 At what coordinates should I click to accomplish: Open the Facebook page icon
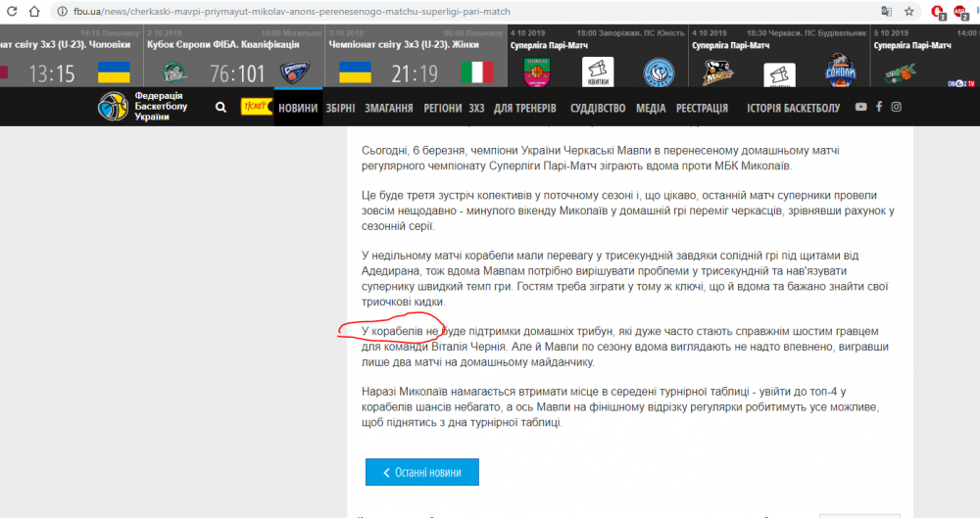(x=879, y=107)
